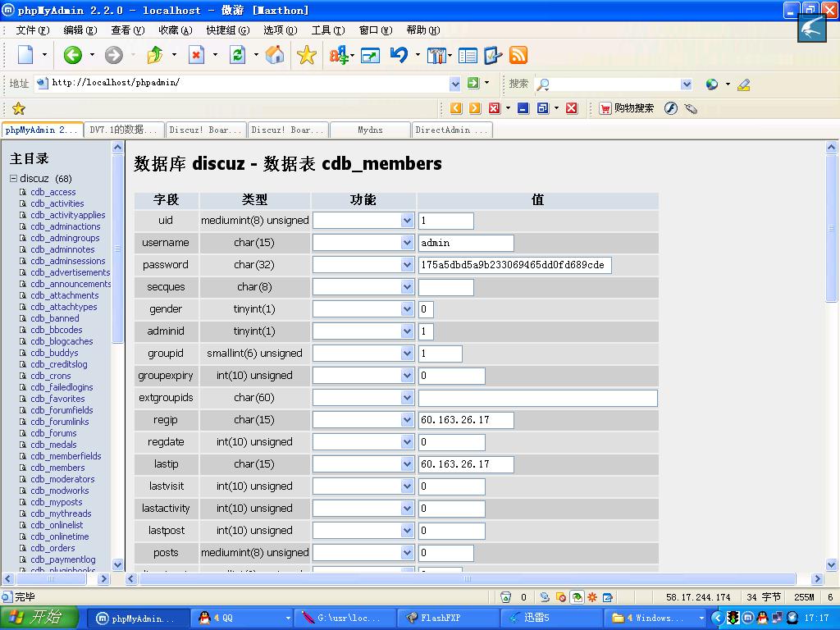Open the Home page icon
Screen dimensions: 840x630
pos(275,55)
